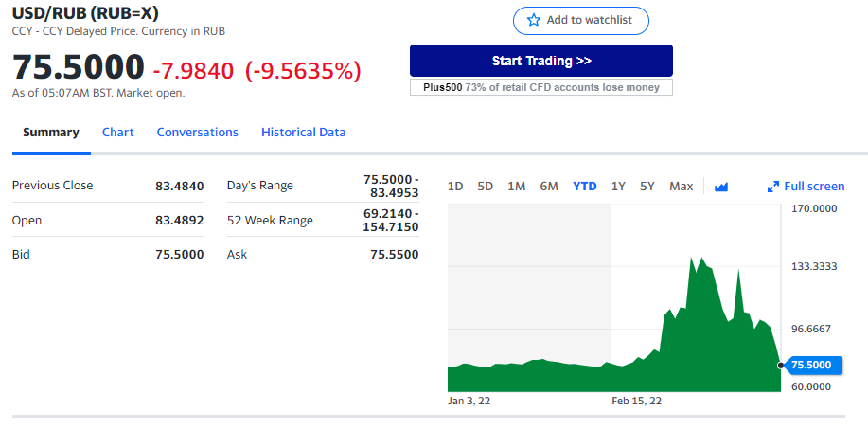Click the Day's Range label
The width and height of the screenshot is (868, 430).
tap(260, 186)
